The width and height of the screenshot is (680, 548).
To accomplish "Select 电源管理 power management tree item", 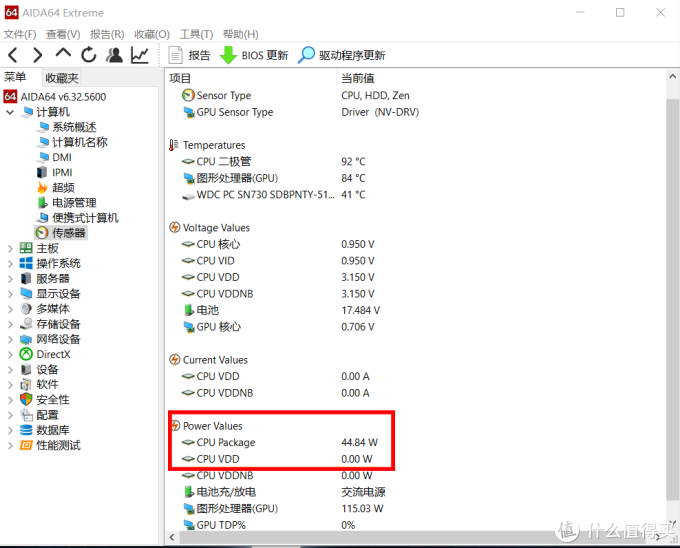I will (74, 203).
